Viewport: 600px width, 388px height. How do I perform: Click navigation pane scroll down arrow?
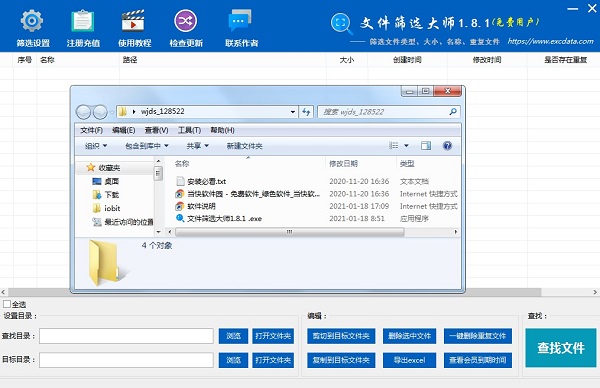pos(158,232)
